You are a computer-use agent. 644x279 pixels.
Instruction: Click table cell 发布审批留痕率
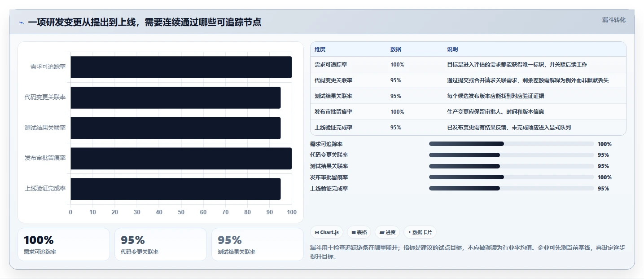click(333, 112)
